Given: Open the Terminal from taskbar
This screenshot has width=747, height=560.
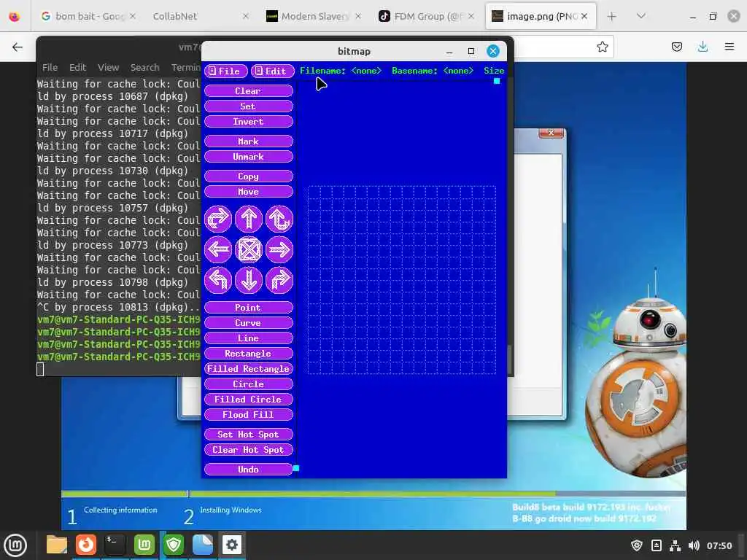Looking at the screenshot, I should click(115, 544).
